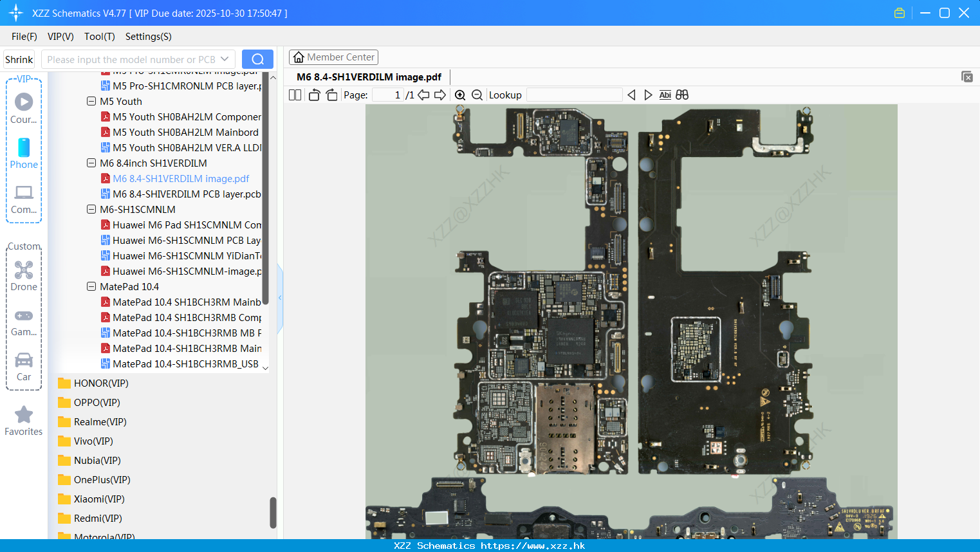Open HONOR(VIP) folder

coord(93,383)
